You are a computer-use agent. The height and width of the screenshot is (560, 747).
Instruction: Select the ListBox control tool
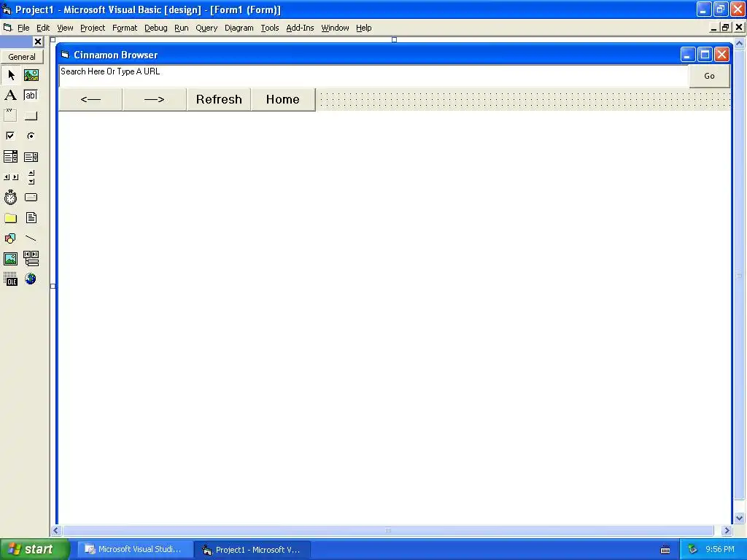(31, 157)
